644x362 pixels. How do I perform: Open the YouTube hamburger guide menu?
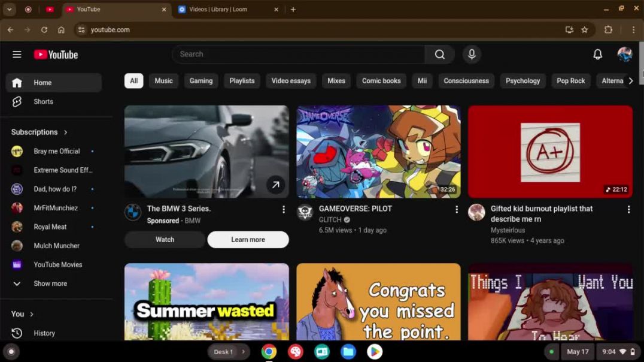(17, 55)
